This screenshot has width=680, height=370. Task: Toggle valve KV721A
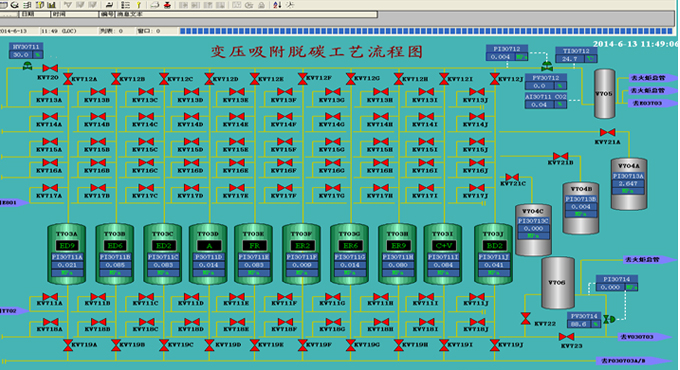pyautogui.click(x=607, y=132)
